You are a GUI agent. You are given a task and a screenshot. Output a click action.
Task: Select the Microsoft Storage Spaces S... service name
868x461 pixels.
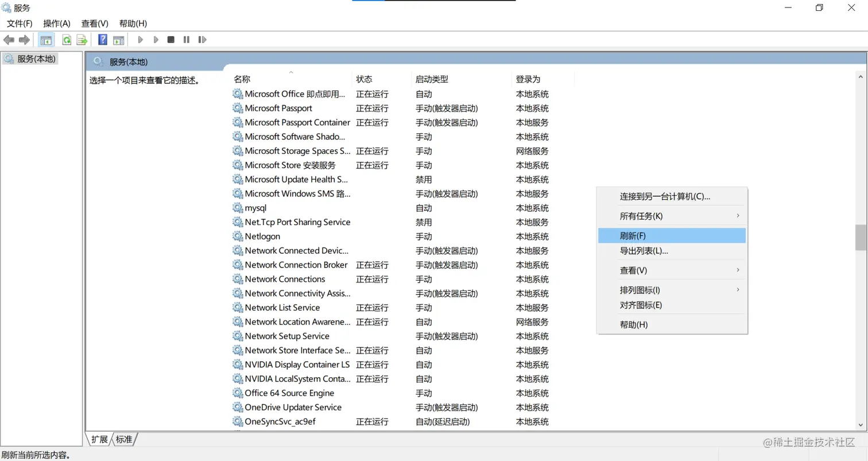[297, 151]
